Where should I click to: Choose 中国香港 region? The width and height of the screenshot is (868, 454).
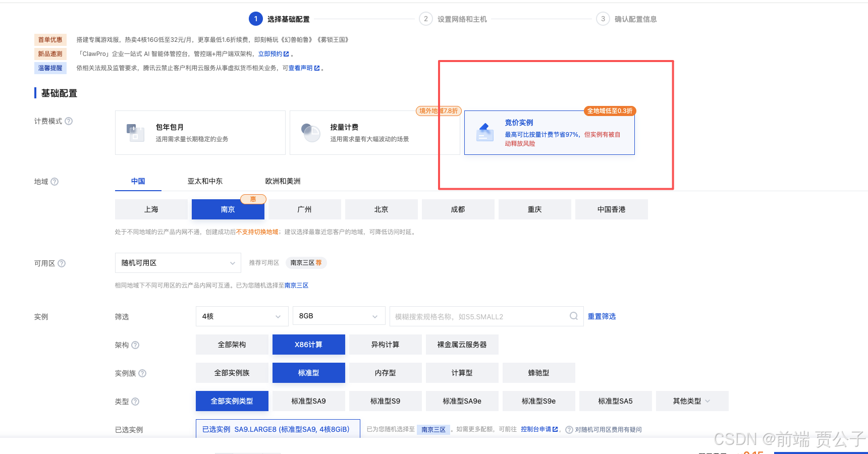click(612, 209)
